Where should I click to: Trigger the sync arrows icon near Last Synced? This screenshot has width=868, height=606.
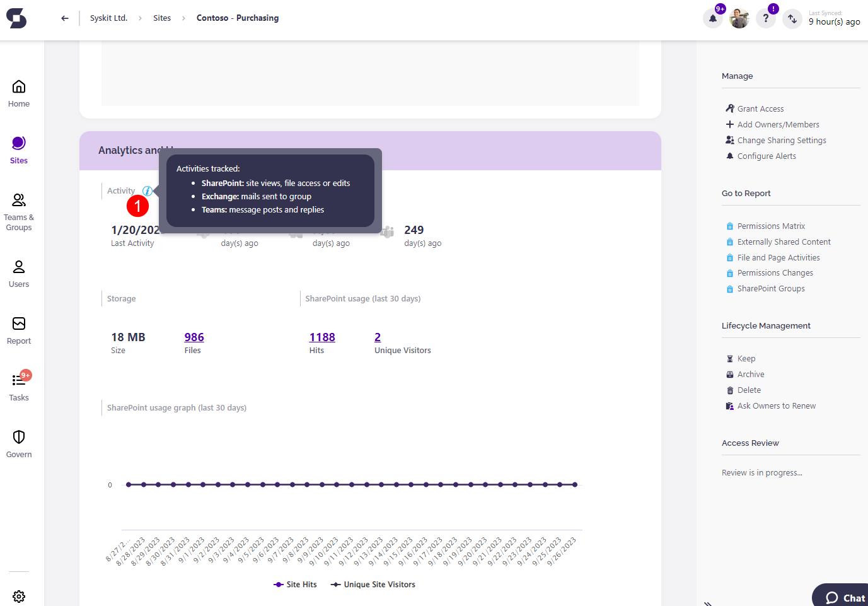click(792, 19)
